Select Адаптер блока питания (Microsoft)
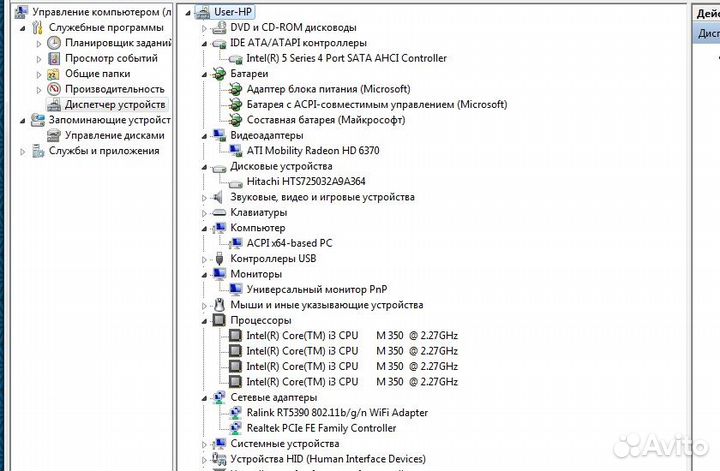This screenshot has width=720, height=471. point(328,89)
